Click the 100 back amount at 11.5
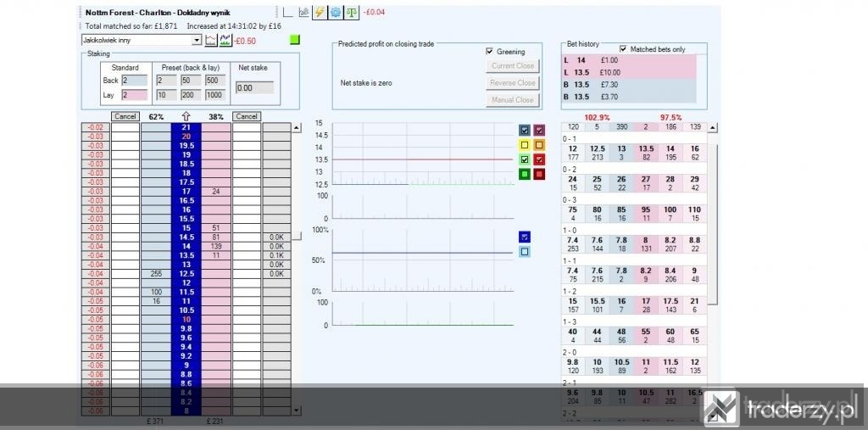The height and width of the screenshot is (430, 868). click(156, 292)
